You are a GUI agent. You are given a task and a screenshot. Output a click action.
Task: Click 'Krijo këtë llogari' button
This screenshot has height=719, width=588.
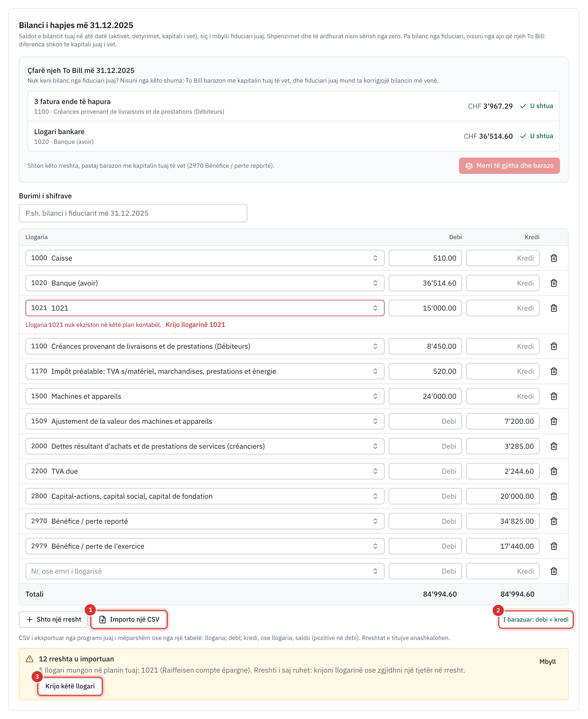click(x=70, y=686)
